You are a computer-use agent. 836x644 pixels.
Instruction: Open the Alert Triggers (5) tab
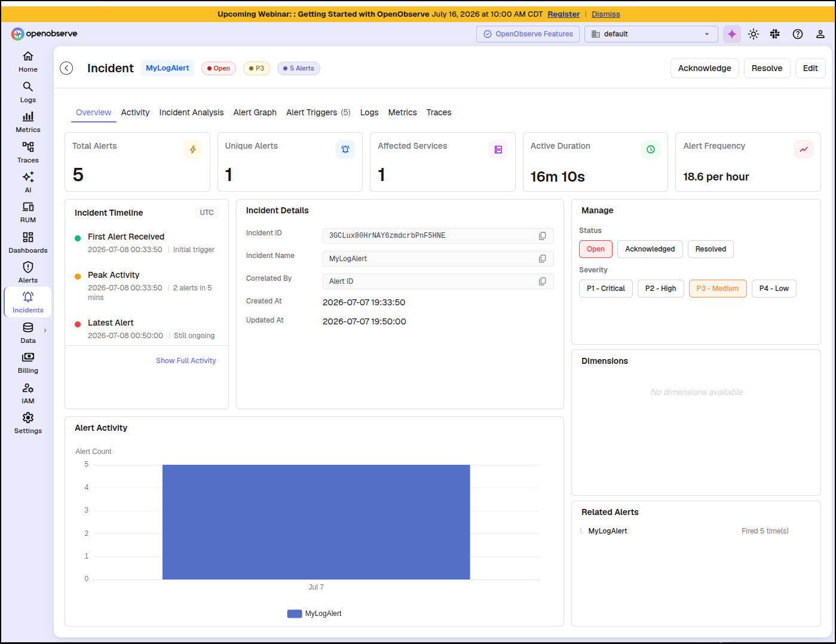coord(318,112)
